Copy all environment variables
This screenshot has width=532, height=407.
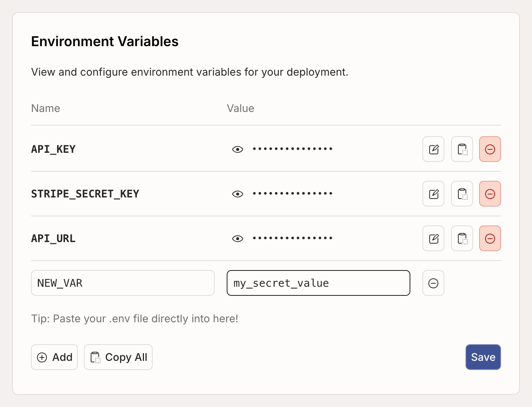tap(118, 357)
